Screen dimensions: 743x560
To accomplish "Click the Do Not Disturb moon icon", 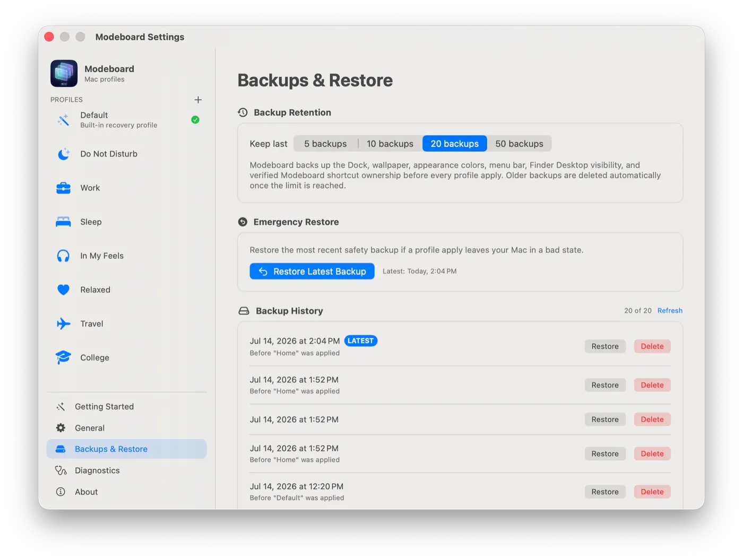I will [63, 154].
